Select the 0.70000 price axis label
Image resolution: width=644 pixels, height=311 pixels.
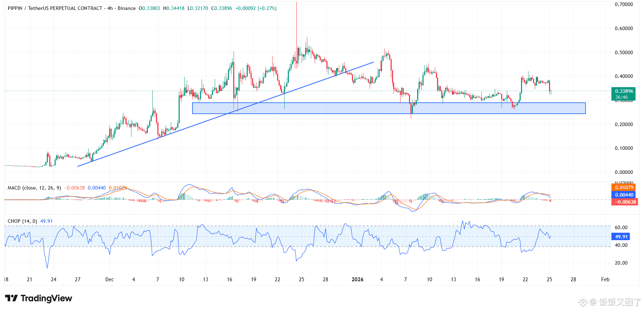point(624,4)
